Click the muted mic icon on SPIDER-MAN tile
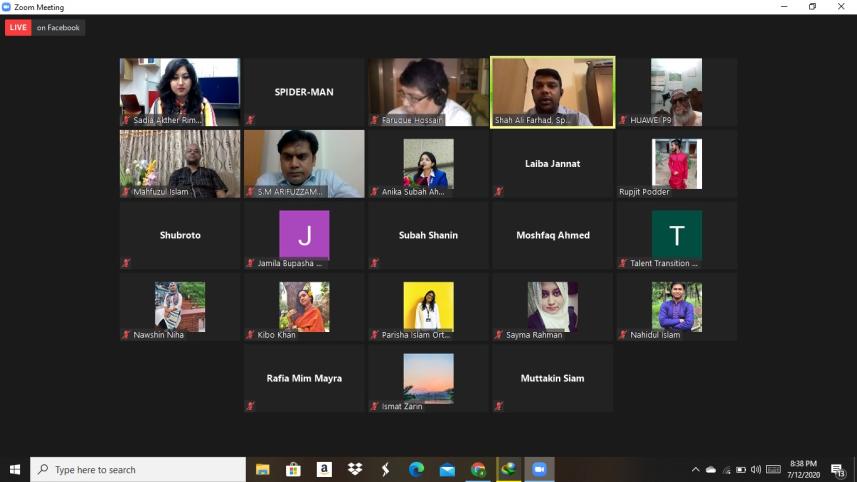The height and width of the screenshot is (482, 857). point(250,120)
